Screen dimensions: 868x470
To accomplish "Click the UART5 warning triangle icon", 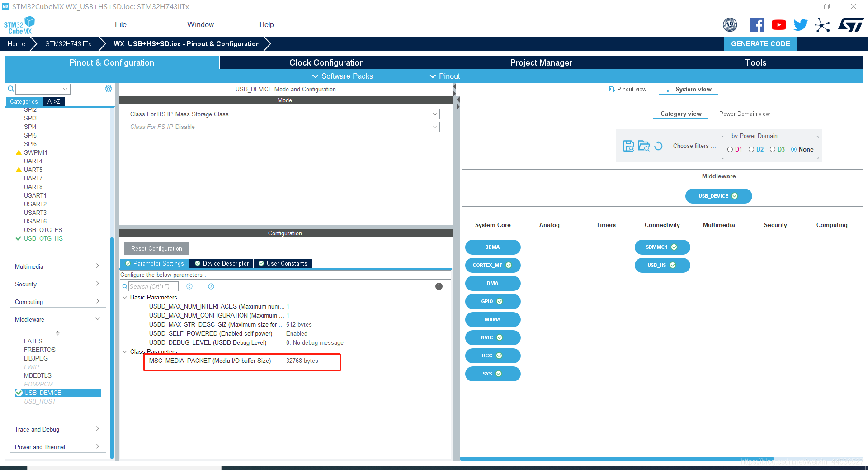I will [x=19, y=170].
